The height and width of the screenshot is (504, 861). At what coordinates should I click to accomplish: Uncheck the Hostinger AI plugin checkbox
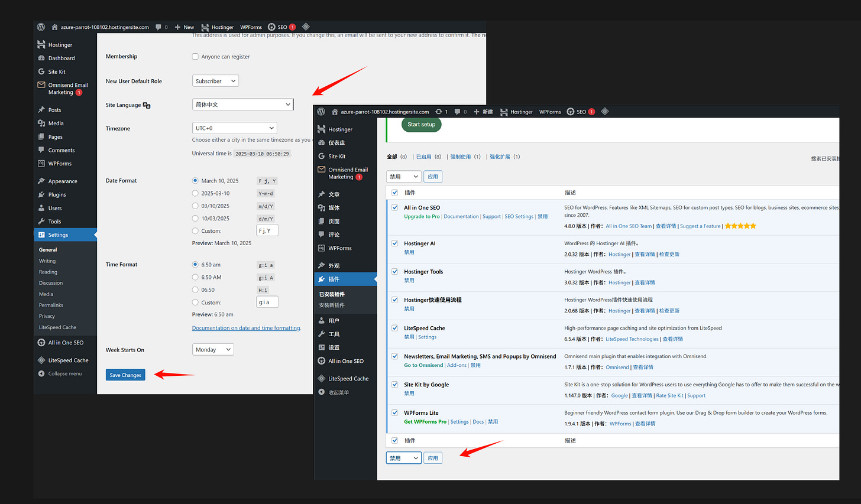pos(394,243)
